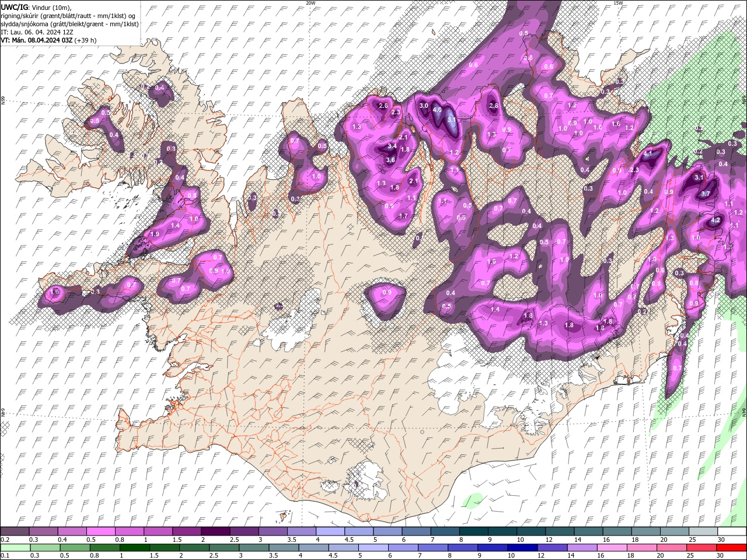
Task: Click the 3.4 precipitation value on the map
Action: pyautogui.click(x=392, y=146)
